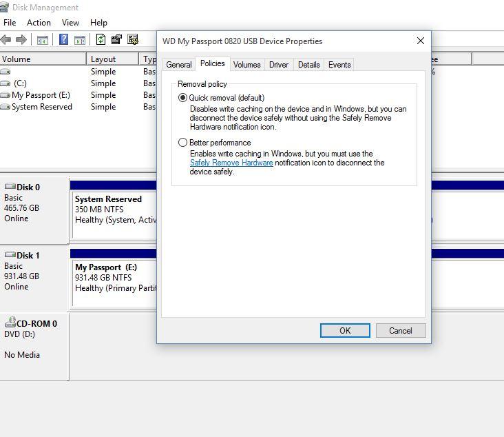Click the Layout column header
The image size is (504, 437).
click(113, 59)
